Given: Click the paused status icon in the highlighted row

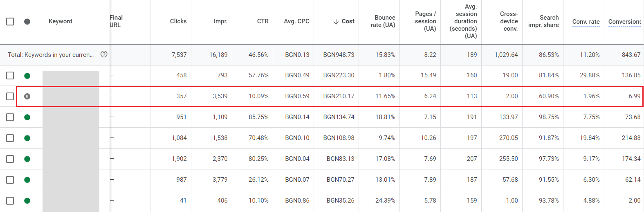Looking at the screenshot, I should tap(27, 96).
